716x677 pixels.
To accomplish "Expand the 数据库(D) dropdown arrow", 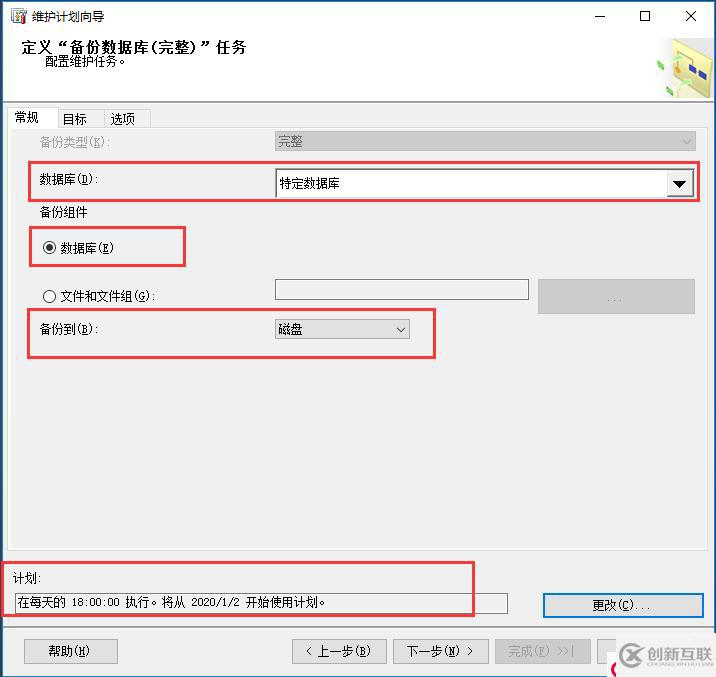I will pyautogui.click(x=679, y=184).
